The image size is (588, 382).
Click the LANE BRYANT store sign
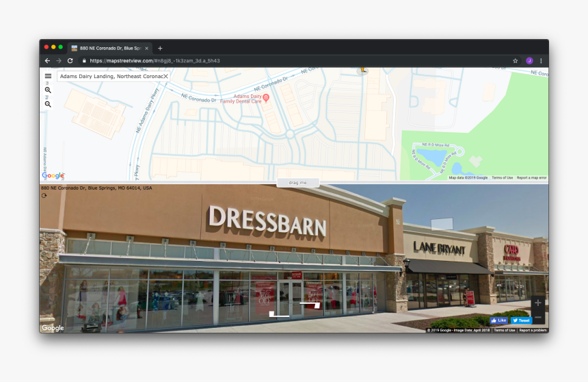(439, 248)
